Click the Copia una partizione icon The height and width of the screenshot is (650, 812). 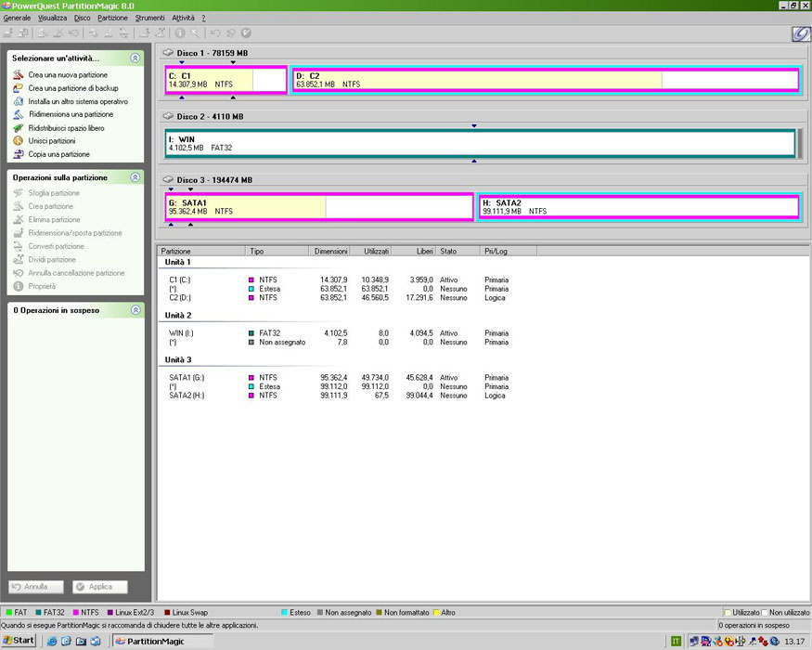click(19, 154)
